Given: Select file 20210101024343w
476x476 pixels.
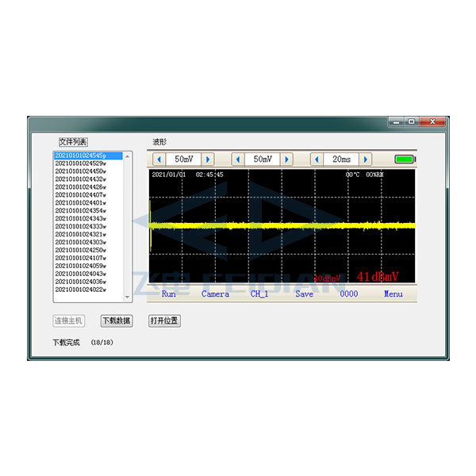Looking at the screenshot, I should pos(88,219).
